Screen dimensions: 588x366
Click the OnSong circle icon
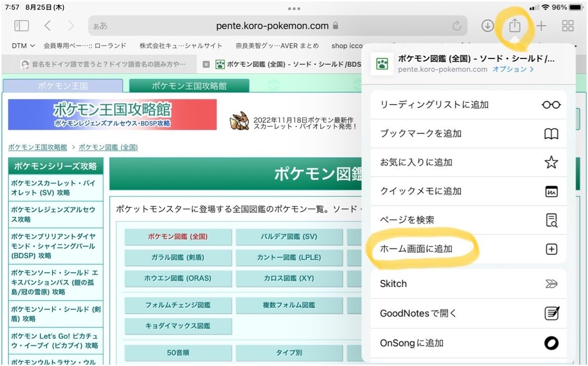click(x=551, y=343)
